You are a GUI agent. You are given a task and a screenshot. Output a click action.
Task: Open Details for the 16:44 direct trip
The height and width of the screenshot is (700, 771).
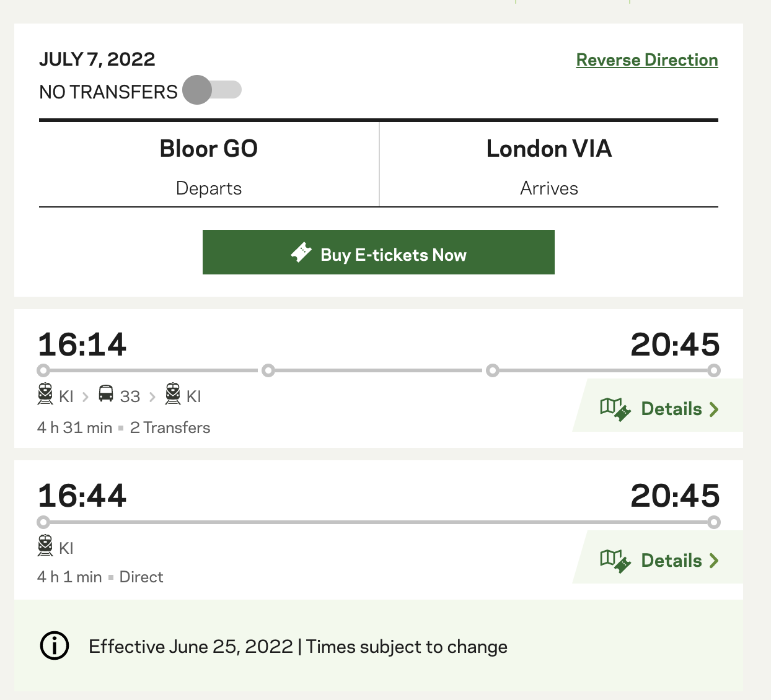pyautogui.click(x=658, y=561)
